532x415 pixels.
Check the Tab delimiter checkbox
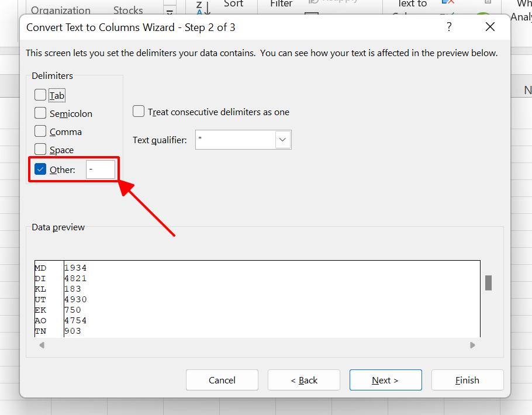(x=40, y=95)
